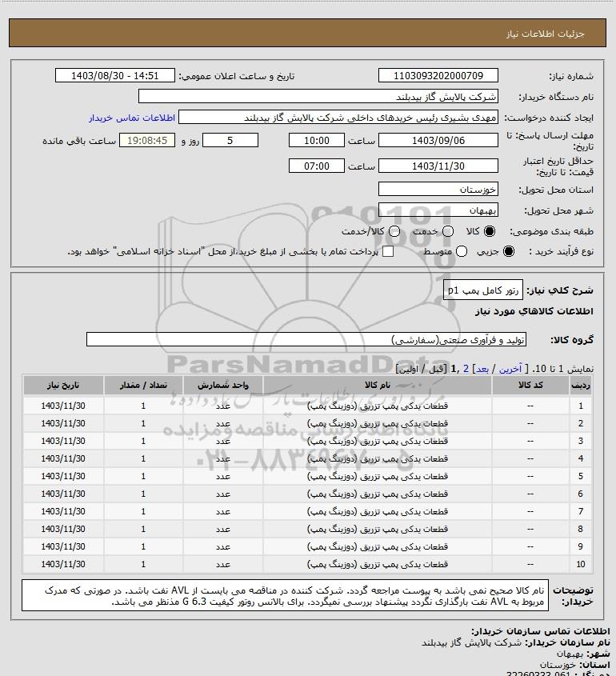
Task: Click the remaining days field showing 5
Action: (x=230, y=141)
